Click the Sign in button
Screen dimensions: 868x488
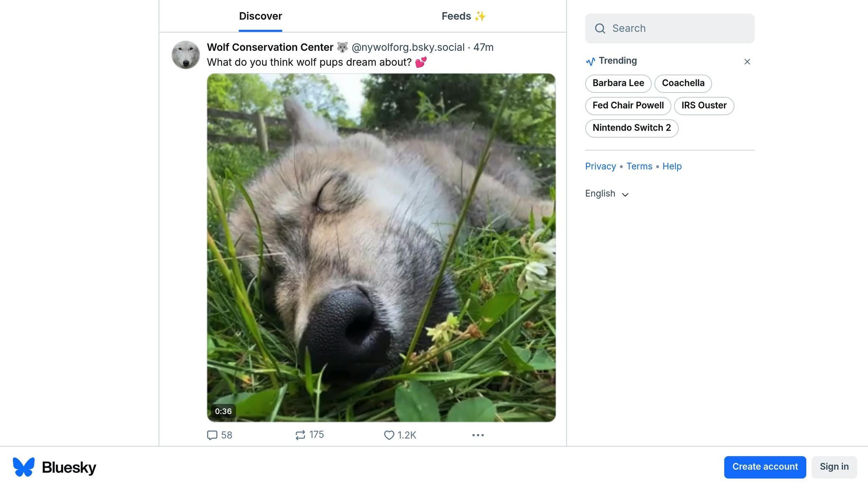tap(834, 467)
